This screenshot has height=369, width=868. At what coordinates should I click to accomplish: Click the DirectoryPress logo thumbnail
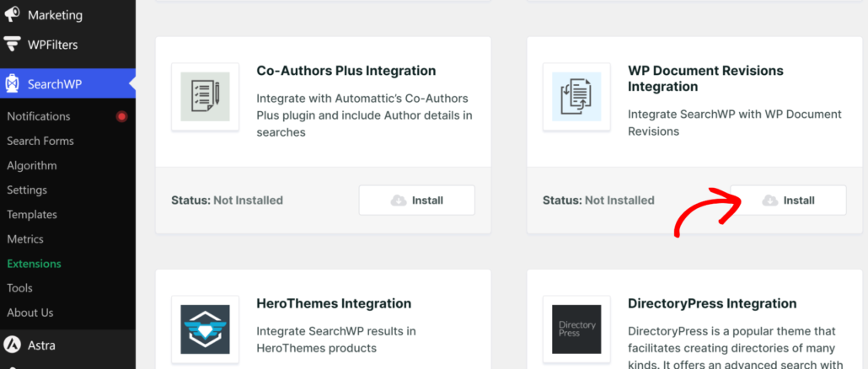click(x=576, y=329)
